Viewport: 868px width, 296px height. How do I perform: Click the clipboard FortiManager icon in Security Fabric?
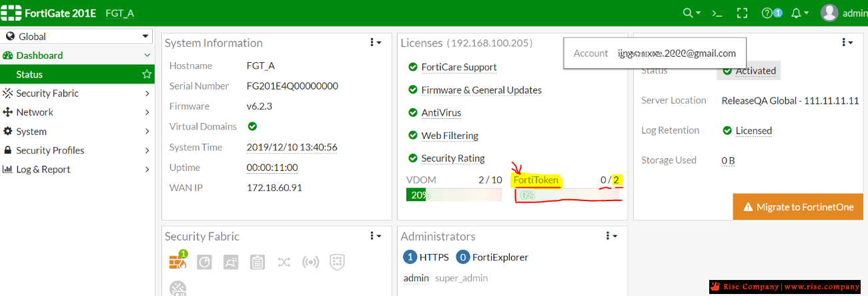258,262
